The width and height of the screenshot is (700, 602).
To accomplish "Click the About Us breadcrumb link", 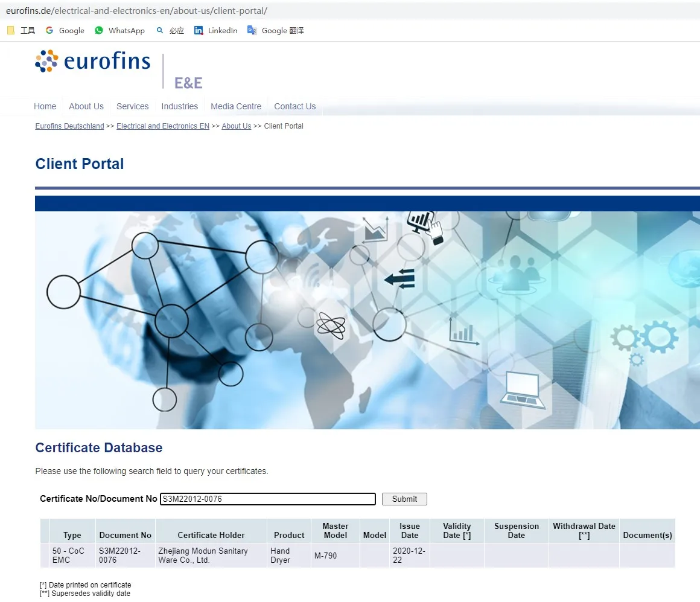I will [x=236, y=126].
